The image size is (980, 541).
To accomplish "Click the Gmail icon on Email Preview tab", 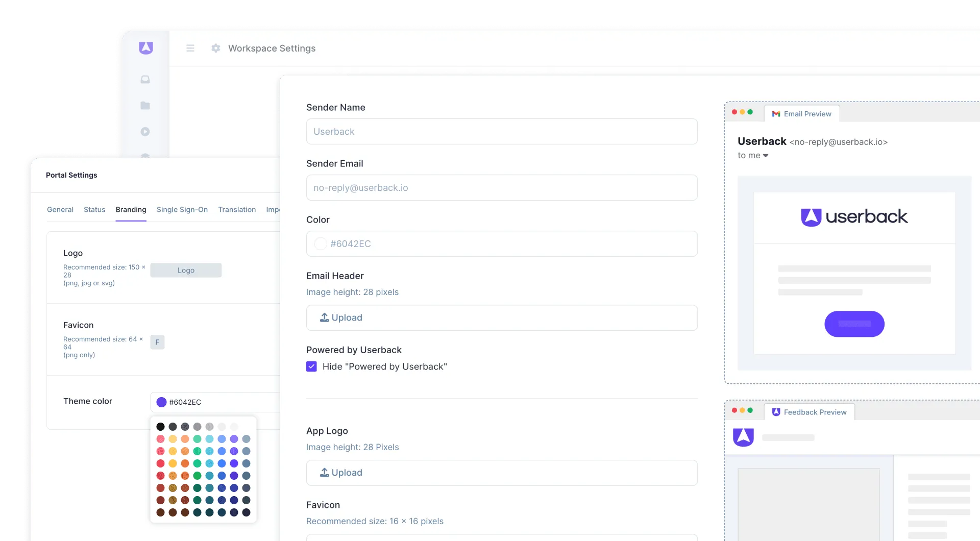I will pyautogui.click(x=775, y=114).
